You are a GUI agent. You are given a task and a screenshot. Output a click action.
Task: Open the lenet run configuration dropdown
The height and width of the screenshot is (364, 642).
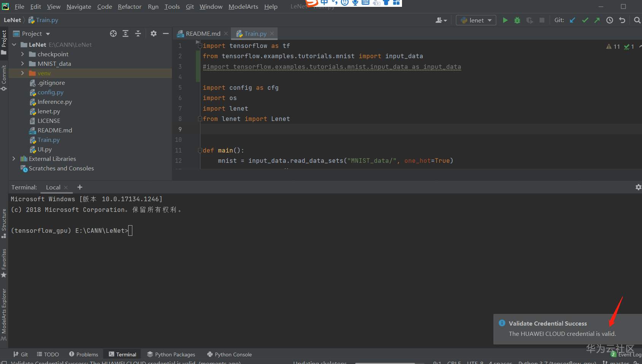(x=476, y=20)
